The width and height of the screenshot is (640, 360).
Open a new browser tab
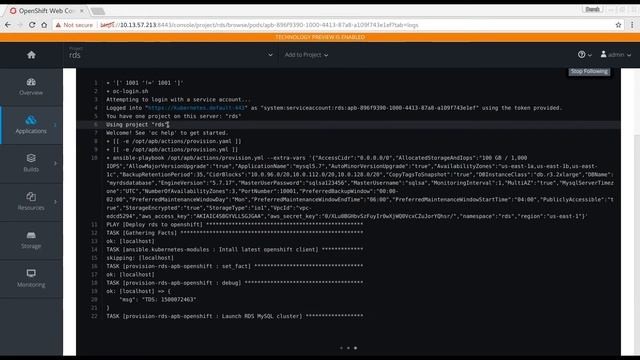coord(98,11)
